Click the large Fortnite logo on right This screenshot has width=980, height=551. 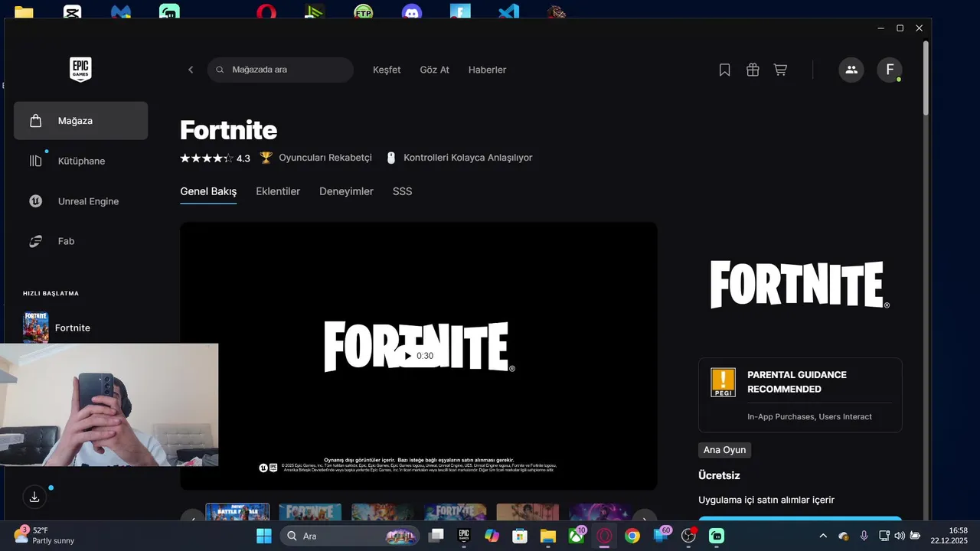tap(800, 285)
